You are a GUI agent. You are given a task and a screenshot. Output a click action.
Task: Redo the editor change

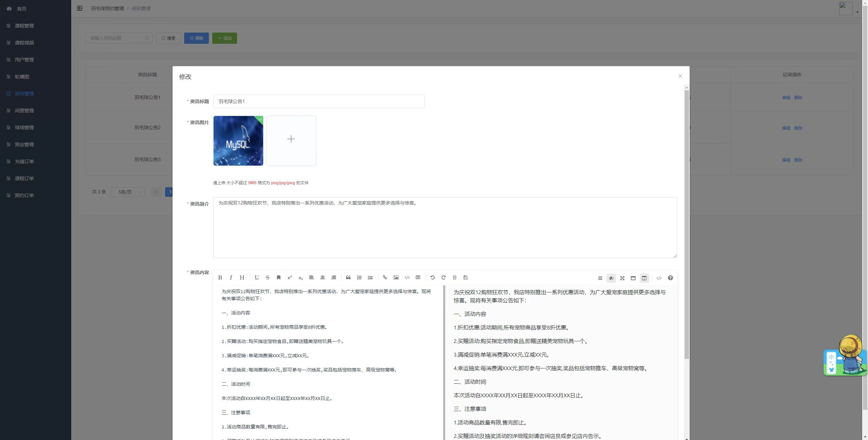(443, 278)
